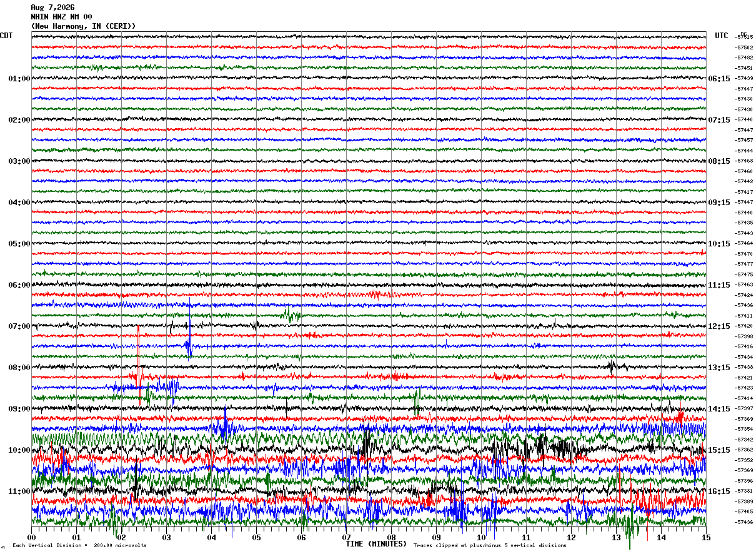Click the '16:15' UTC time label
756x554 pixels.
coord(719,491)
